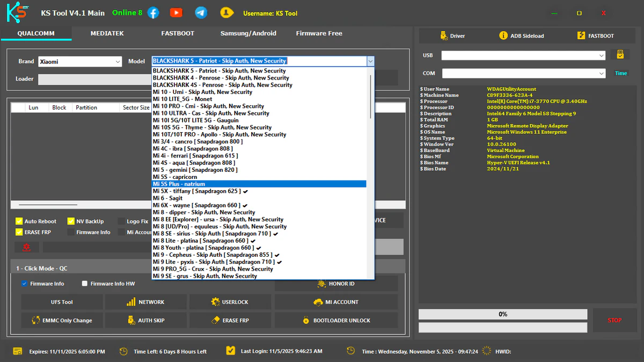Open the Driver installer button
This screenshot has width=644, height=362.
(x=452, y=36)
